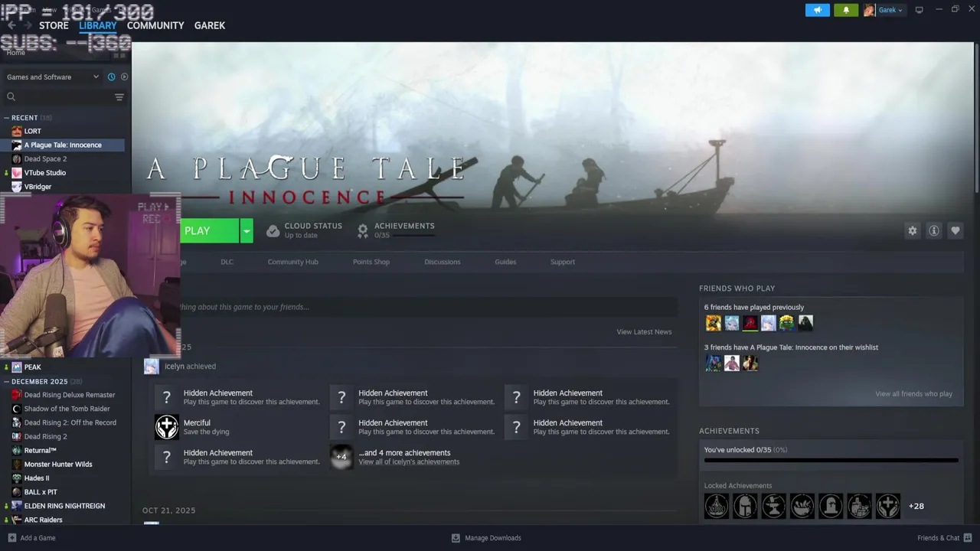Open icelyn's avatar in activity feed
The width and height of the screenshot is (980, 551).
(x=152, y=367)
